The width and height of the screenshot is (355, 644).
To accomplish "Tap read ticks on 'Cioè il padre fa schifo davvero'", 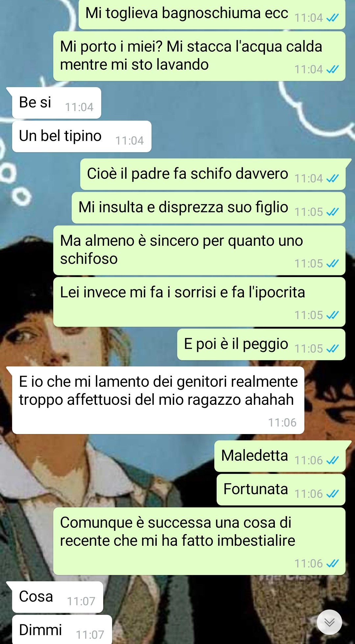I will click(x=332, y=178).
